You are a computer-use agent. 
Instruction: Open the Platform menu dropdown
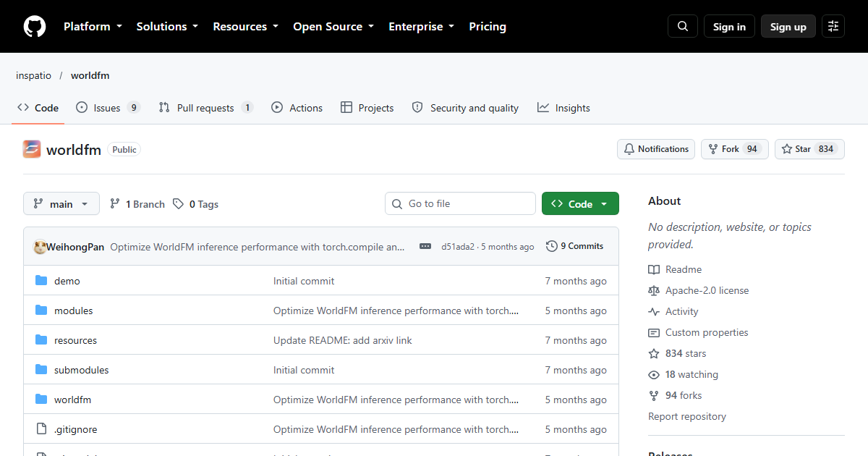[93, 27]
